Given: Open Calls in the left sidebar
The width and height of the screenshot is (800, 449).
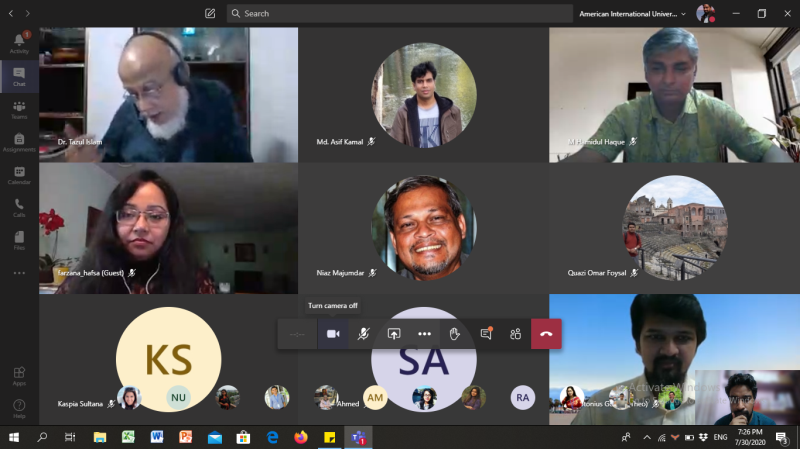Looking at the screenshot, I should (19, 207).
